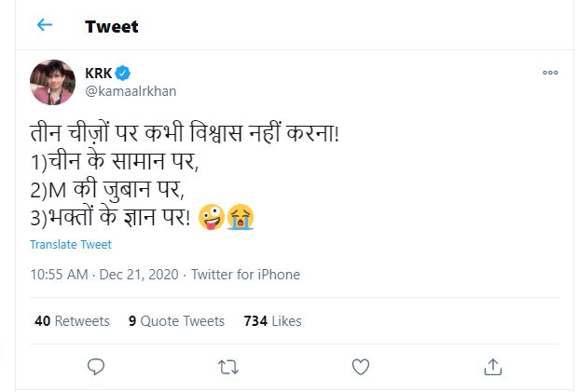The height and width of the screenshot is (392, 577).
Task: Click the blue verified badge beside KRK
Action: [x=123, y=74]
